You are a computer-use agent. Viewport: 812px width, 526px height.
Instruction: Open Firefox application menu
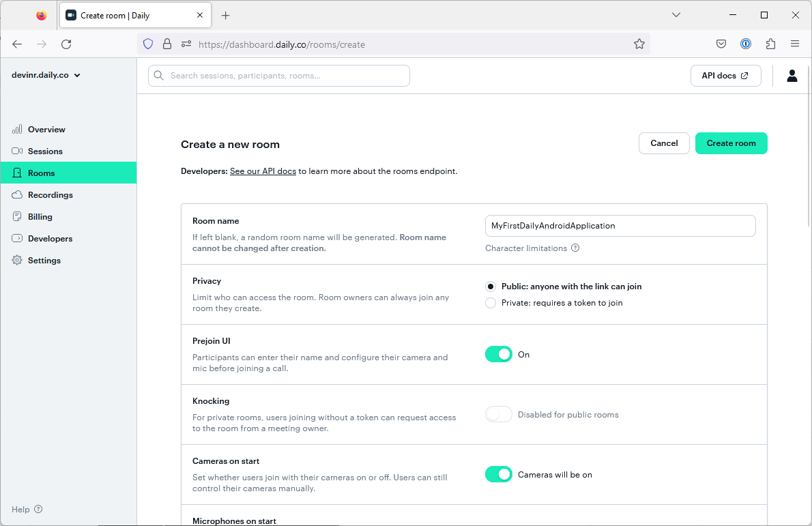click(x=795, y=44)
